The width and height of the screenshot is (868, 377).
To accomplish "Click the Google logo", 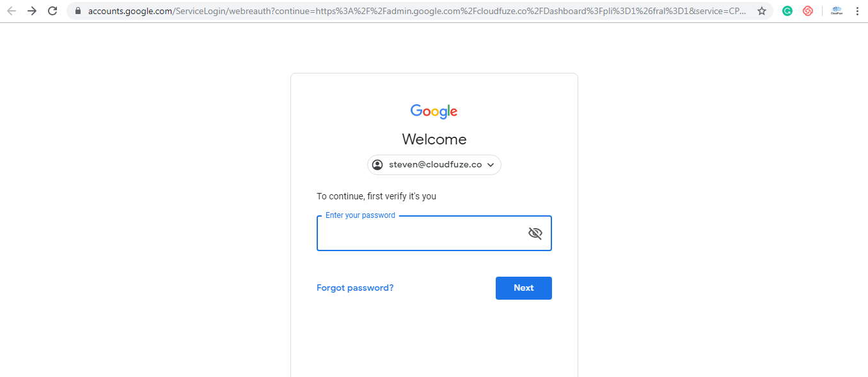I will (434, 112).
